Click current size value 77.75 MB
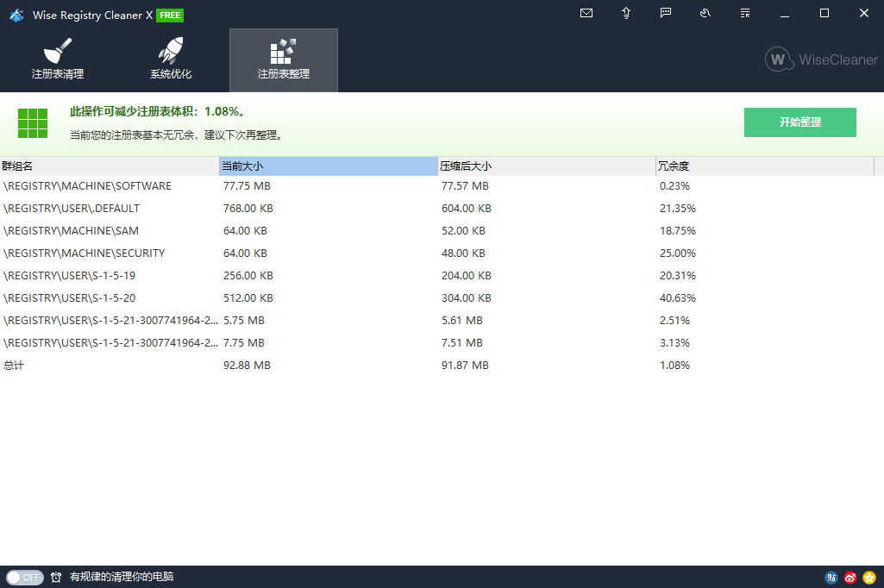Image resolution: width=884 pixels, height=588 pixels. 247,186
